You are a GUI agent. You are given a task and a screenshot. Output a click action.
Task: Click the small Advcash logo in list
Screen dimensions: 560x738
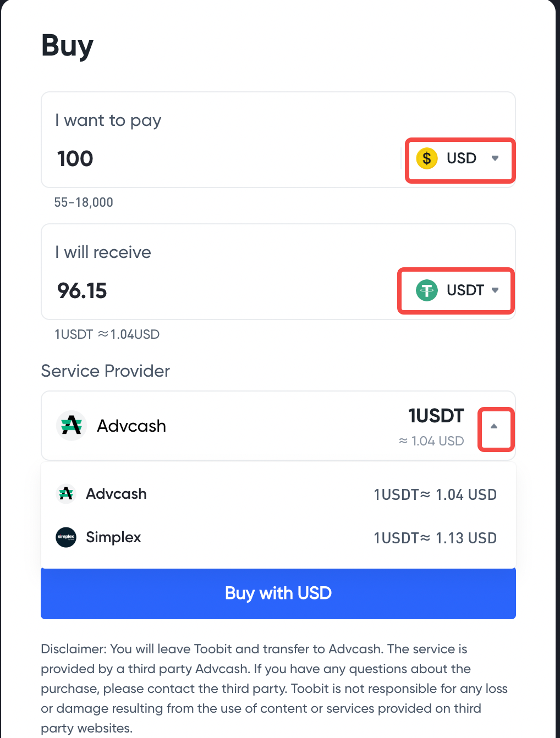66,494
